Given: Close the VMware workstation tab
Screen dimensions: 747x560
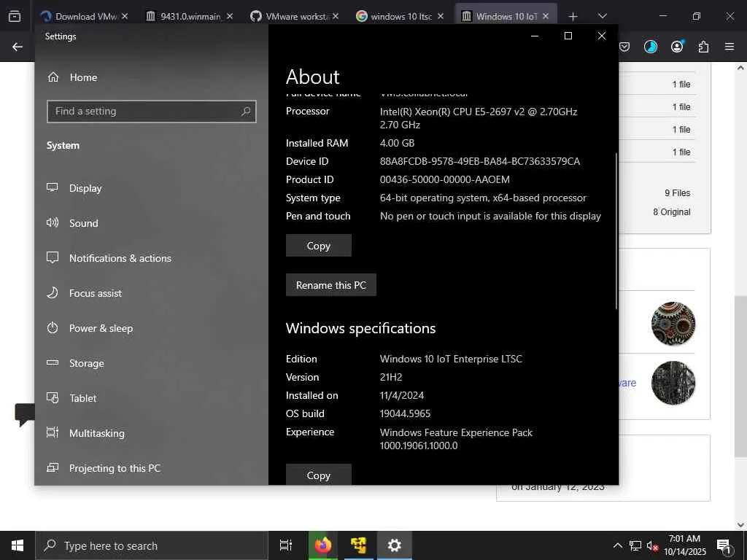Looking at the screenshot, I should point(336,16).
